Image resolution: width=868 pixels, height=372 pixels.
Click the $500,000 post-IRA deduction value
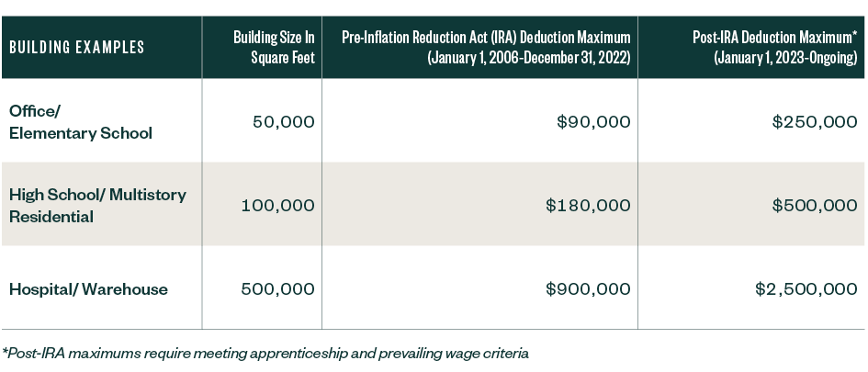tap(808, 206)
